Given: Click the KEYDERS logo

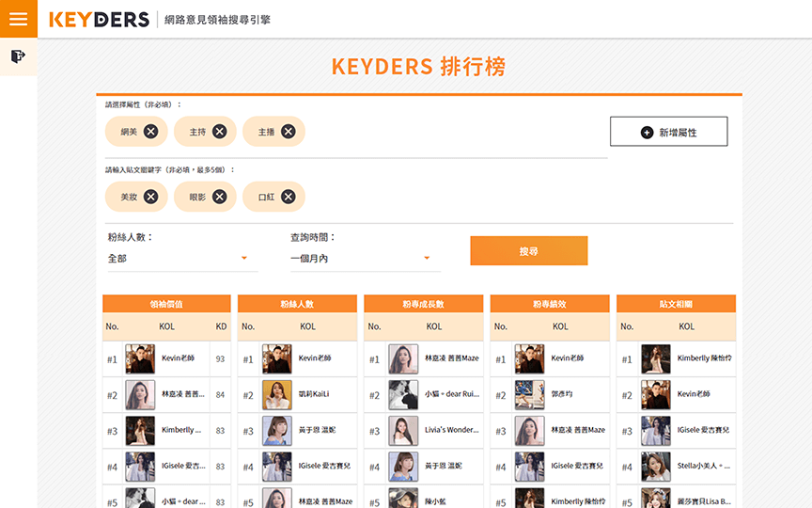Looking at the screenshot, I should pyautogui.click(x=99, y=20).
